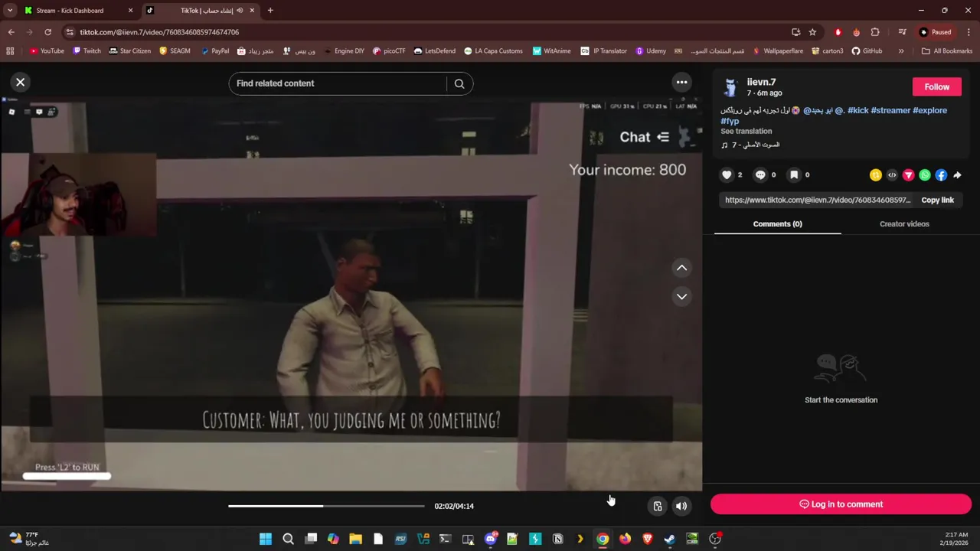
Task: Open the GitHub bookmark
Action: point(867,51)
